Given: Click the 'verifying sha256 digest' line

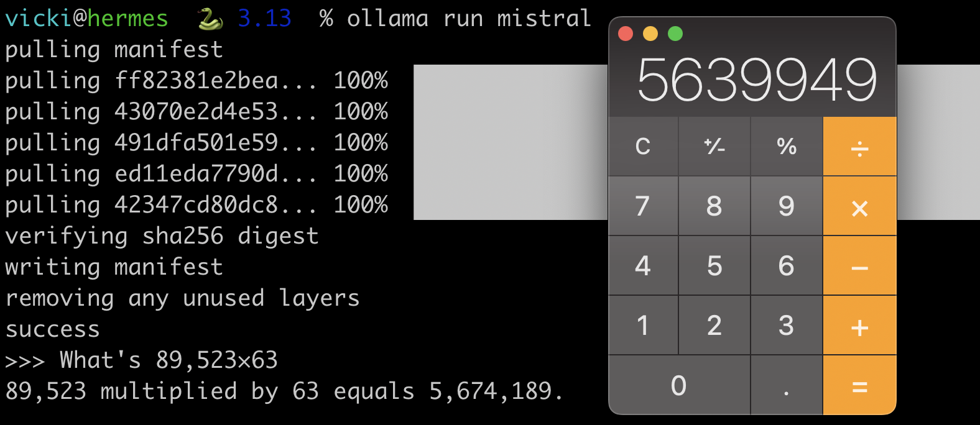Looking at the screenshot, I should (x=162, y=236).
